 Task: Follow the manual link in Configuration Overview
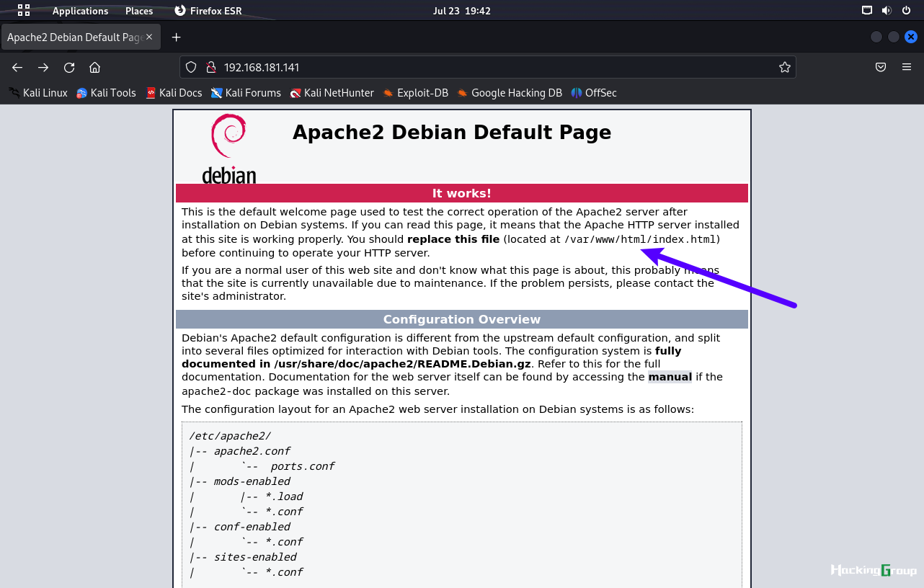pyautogui.click(x=670, y=377)
